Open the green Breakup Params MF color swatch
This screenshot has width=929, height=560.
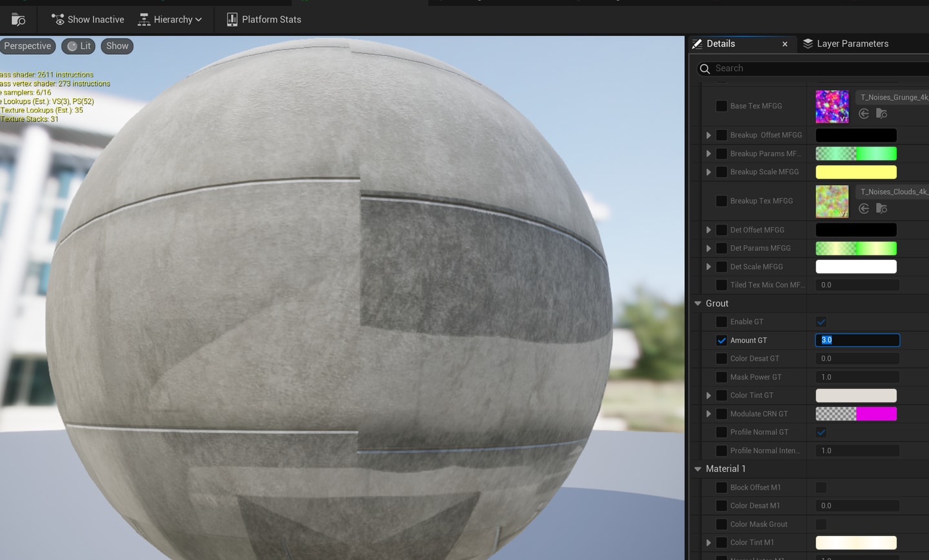(x=856, y=154)
